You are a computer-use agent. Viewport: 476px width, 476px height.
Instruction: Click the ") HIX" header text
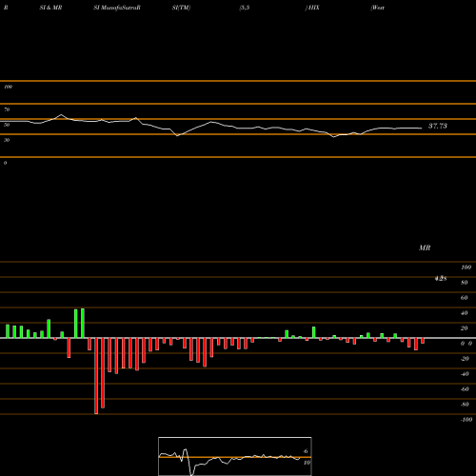[312, 8]
